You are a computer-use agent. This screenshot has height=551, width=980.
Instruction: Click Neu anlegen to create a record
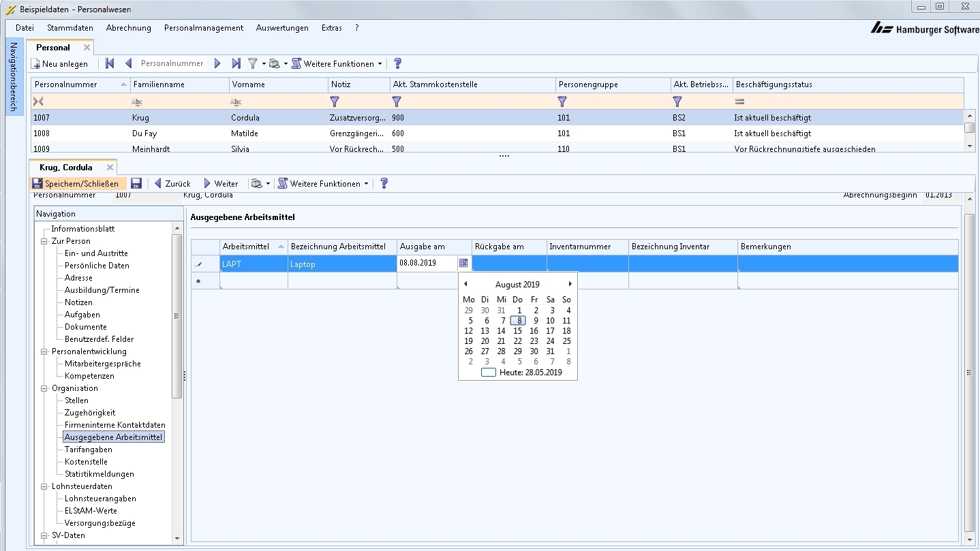pyautogui.click(x=59, y=63)
